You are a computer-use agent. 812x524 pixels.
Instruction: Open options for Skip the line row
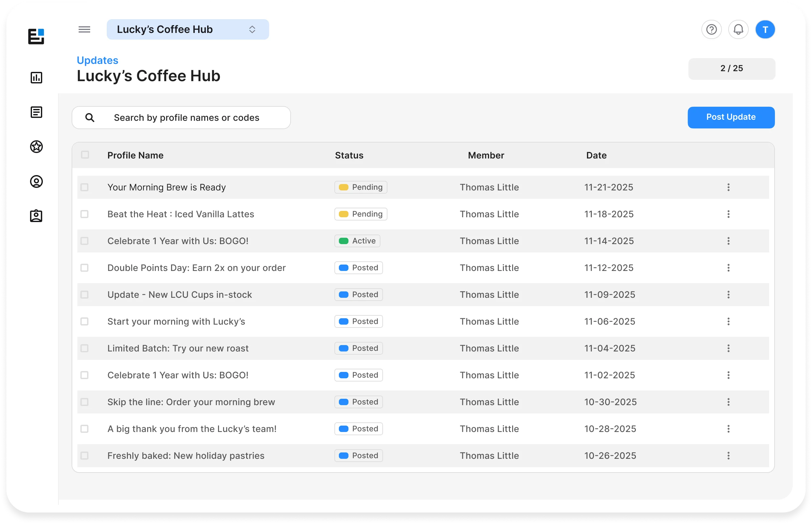pyautogui.click(x=728, y=402)
